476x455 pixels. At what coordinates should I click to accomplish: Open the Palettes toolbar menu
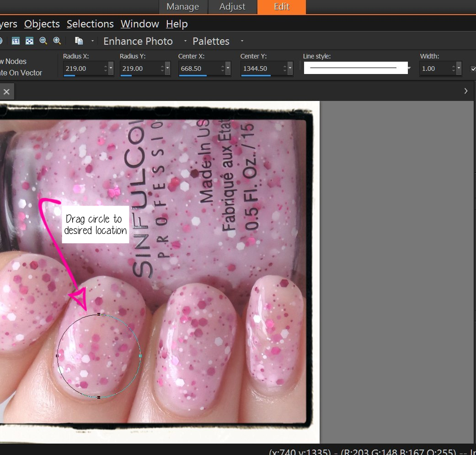[x=211, y=41]
